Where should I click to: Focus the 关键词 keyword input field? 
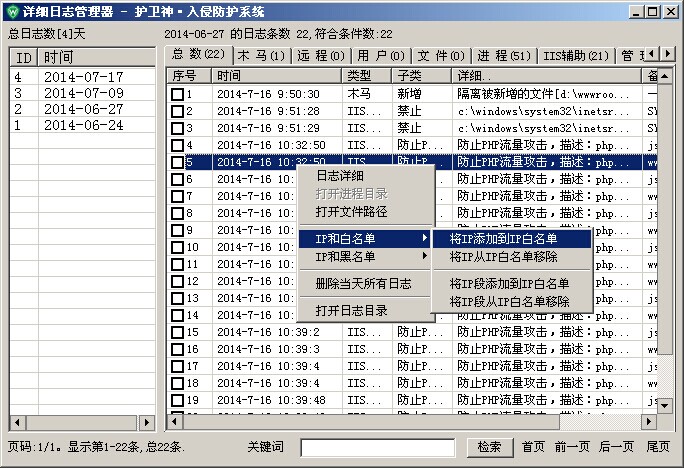[378, 448]
